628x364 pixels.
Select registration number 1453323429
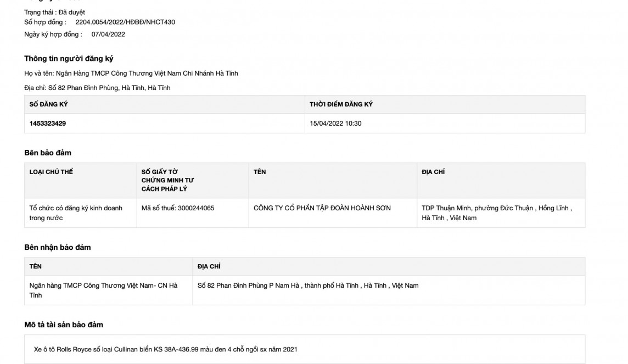pyautogui.click(x=48, y=124)
